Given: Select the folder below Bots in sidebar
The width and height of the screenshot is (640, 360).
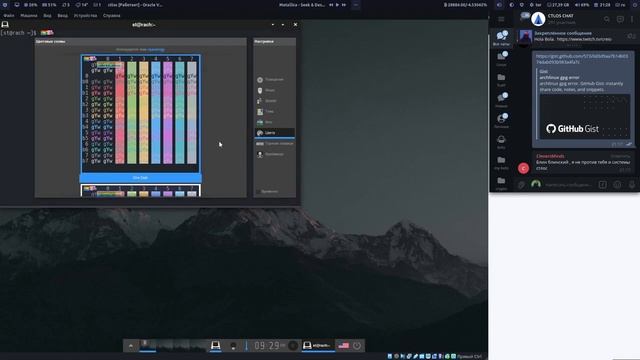Looking at the screenshot, I should pyautogui.click(x=501, y=162).
